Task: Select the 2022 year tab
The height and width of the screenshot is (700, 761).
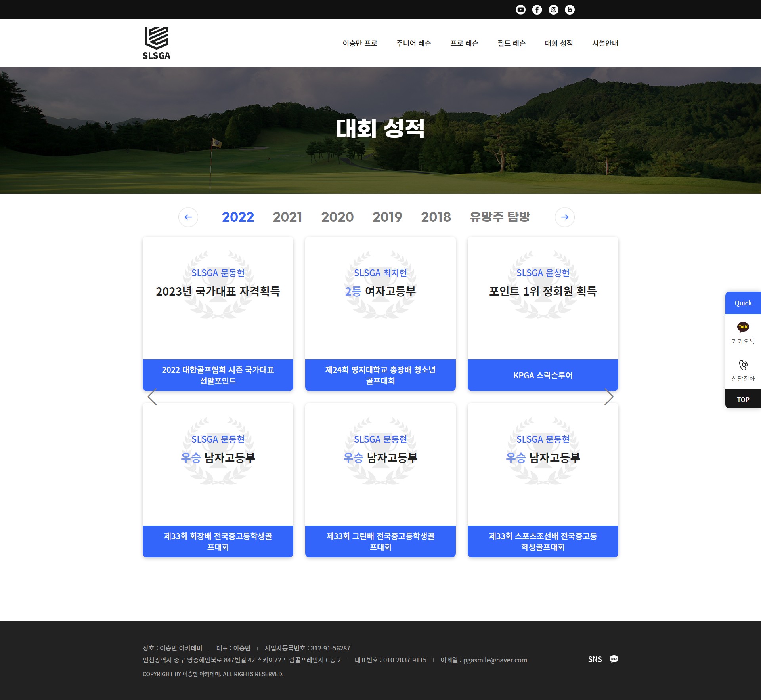Action: 238,217
